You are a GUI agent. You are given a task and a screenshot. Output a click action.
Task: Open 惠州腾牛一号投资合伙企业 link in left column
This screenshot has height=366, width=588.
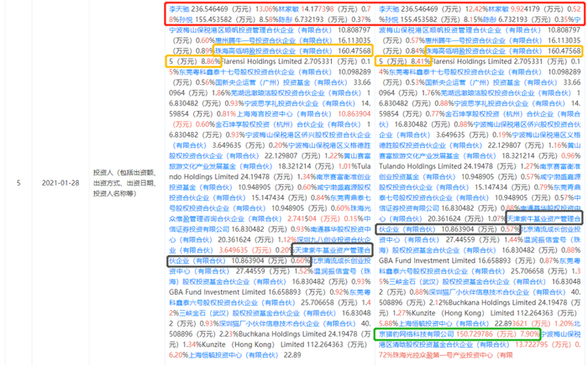[x=274, y=40]
